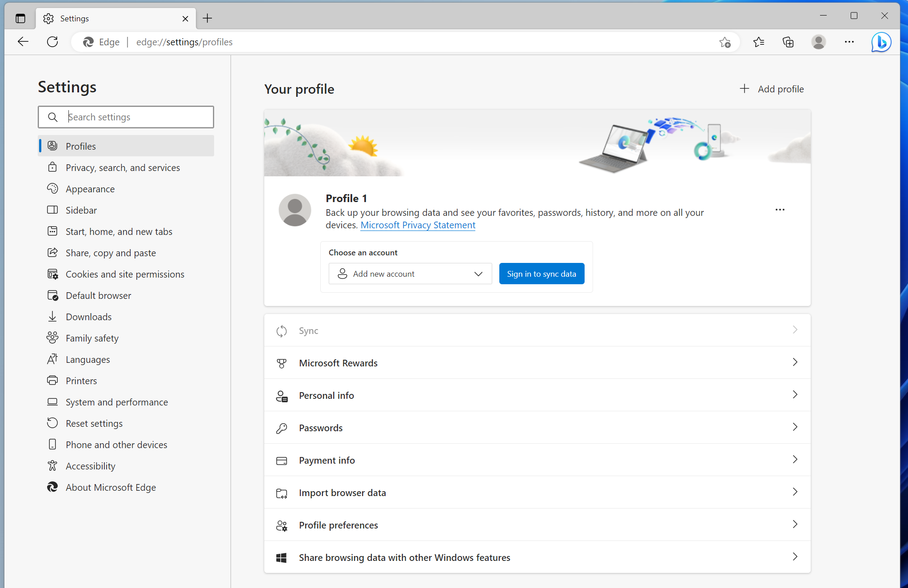Expand the Personal info chevron
This screenshot has height=588, width=908.
pos(795,395)
